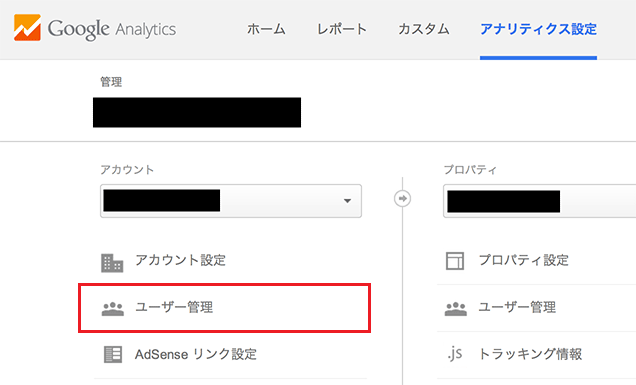Switch to the レポート tab

[x=342, y=29]
